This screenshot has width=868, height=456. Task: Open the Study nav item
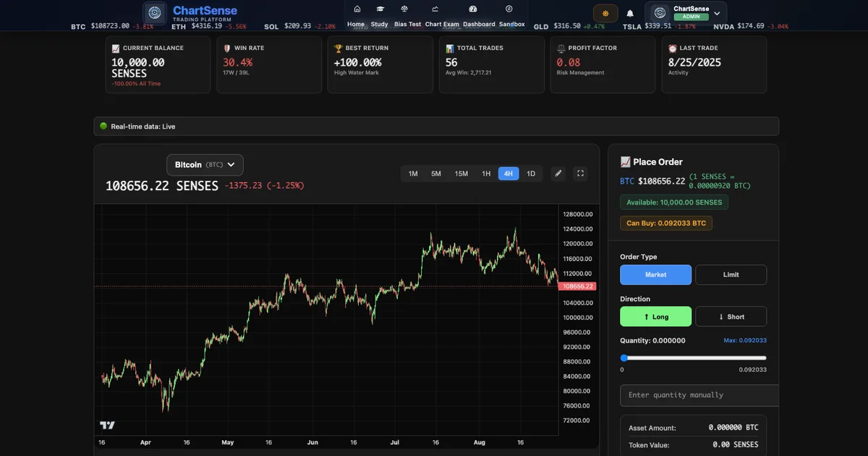click(x=380, y=24)
